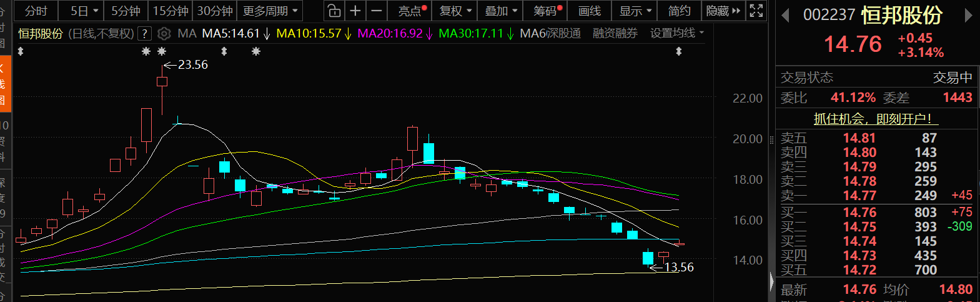Select 买五 price 14.72
The width and height of the screenshot is (980, 302).
859,270
